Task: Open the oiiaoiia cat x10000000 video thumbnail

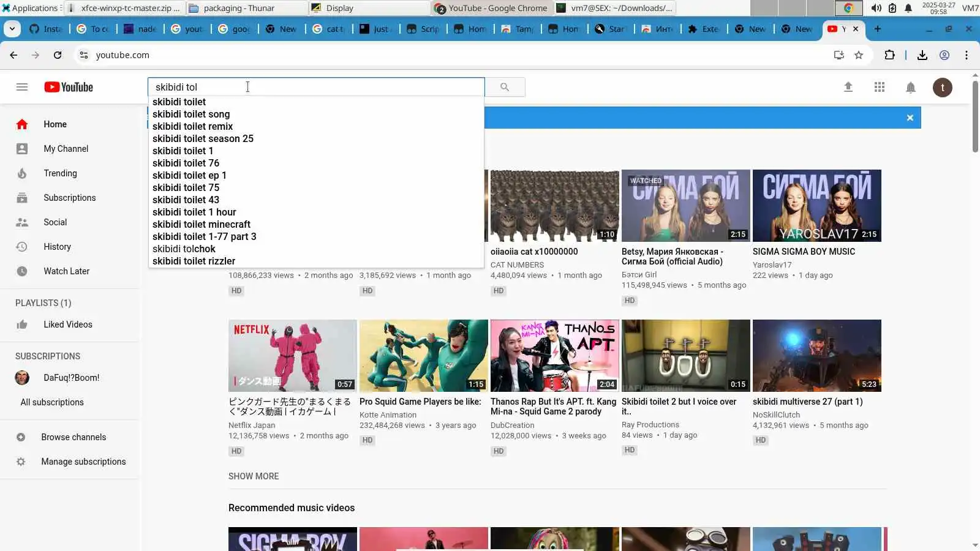Action: (x=555, y=206)
